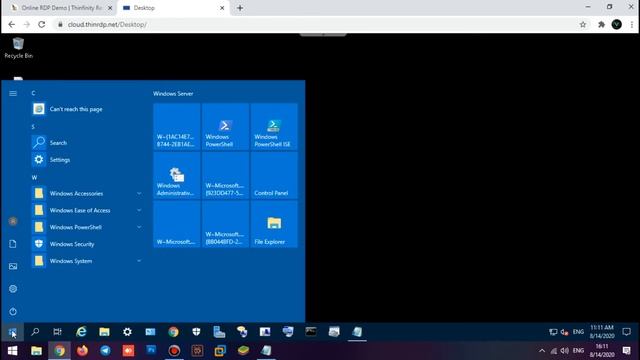Open the Chrome three-dot menu
Image resolution: width=640 pixels, height=360 pixels.
(x=632, y=24)
